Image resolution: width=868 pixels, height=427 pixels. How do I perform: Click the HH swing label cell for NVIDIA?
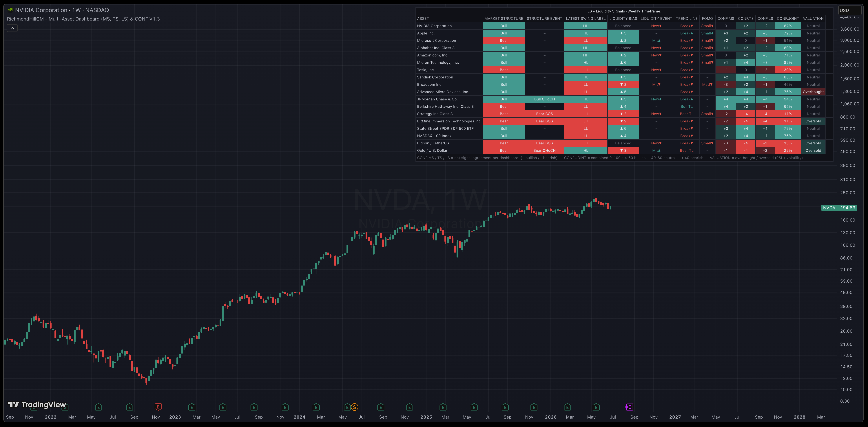tap(586, 26)
